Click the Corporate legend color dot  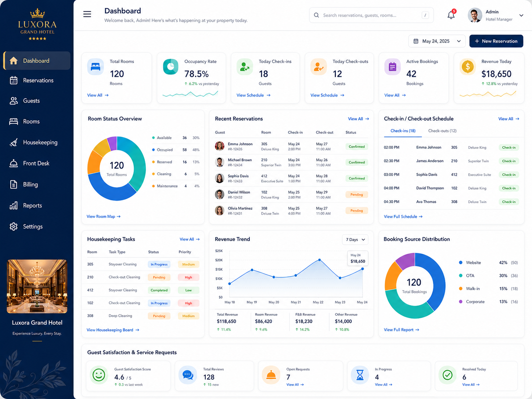tap(461, 302)
